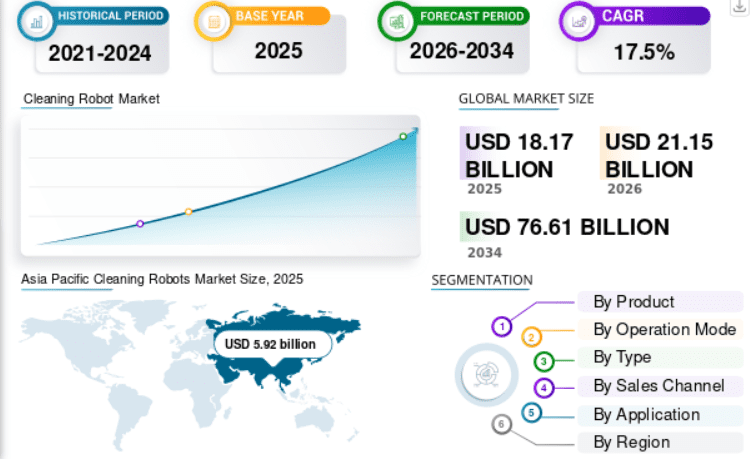The image size is (755, 467).
Task: Click the blue segmentation circle numbered 5
Action: pos(532,413)
